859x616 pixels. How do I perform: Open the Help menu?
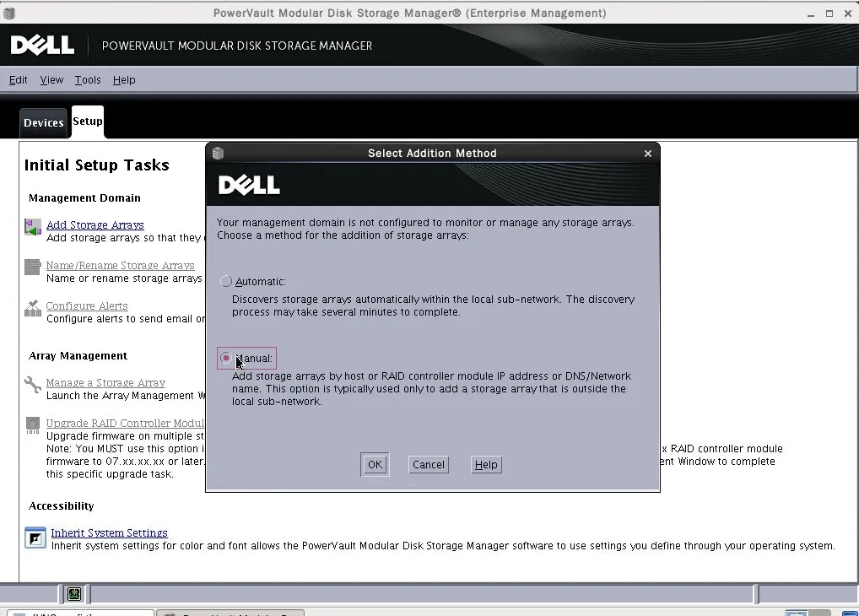[x=124, y=80]
